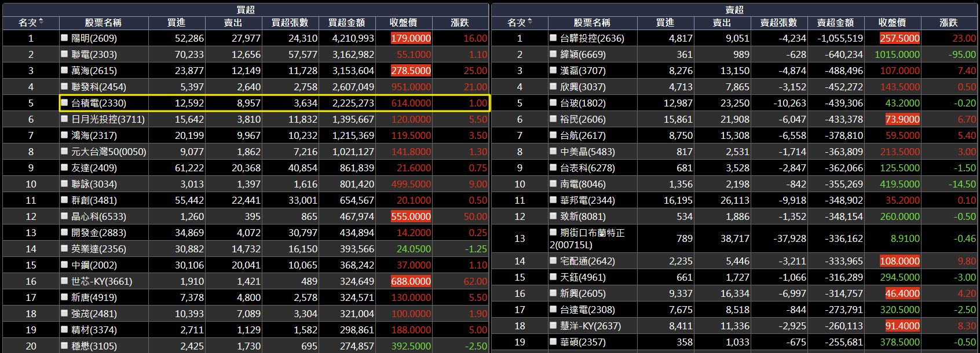Select the checkbox for 台達電(2308)
The height and width of the screenshot is (353, 980).
tap(554, 309)
